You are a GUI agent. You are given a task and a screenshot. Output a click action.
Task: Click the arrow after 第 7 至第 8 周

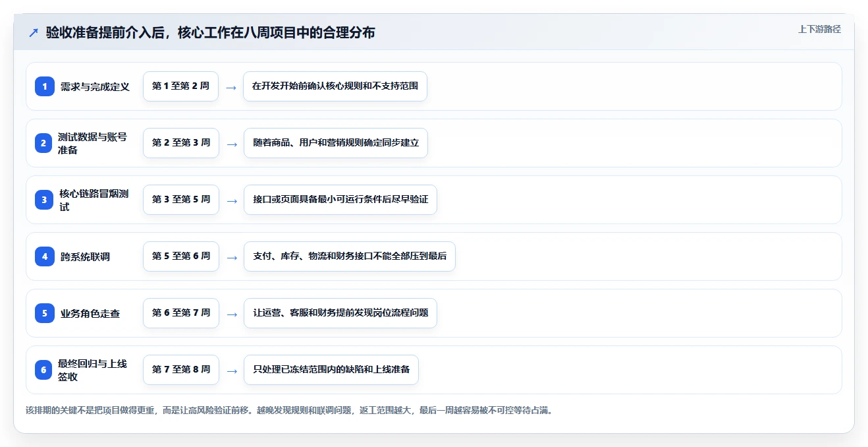(x=231, y=371)
